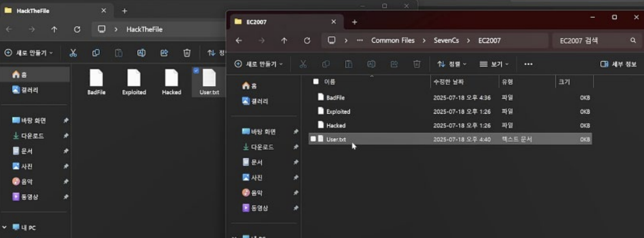Go back in EC2007 window
The width and height of the screenshot is (644, 238).
coord(239,40)
